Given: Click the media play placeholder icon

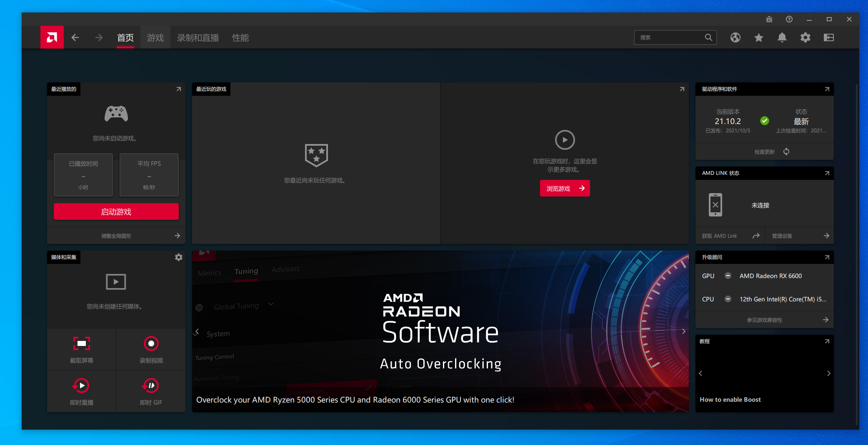Looking at the screenshot, I should coord(116,282).
